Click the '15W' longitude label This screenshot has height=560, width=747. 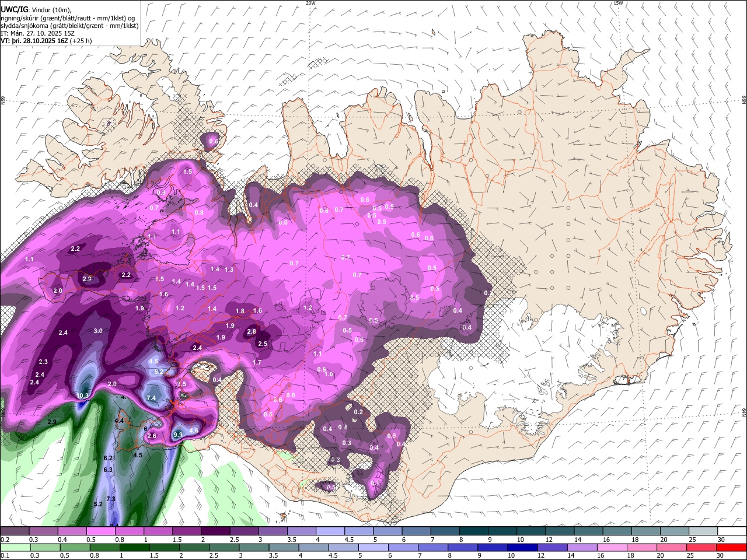point(617,3)
